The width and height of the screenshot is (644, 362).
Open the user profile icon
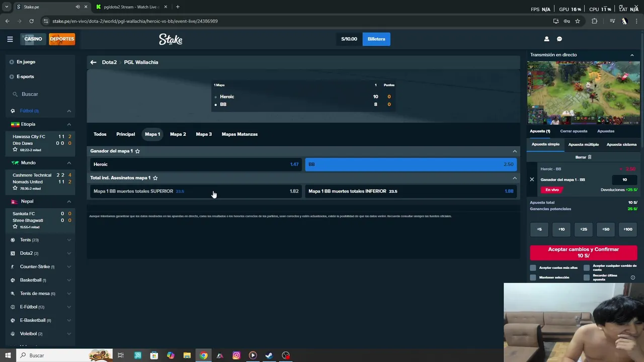(546, 39)
